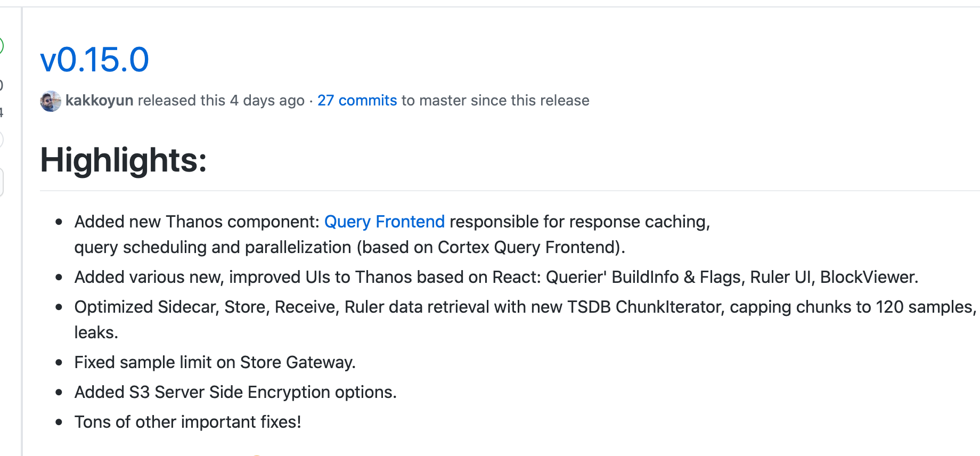Click 'Tons of other important fixes!' text

[x=187, y=422]
